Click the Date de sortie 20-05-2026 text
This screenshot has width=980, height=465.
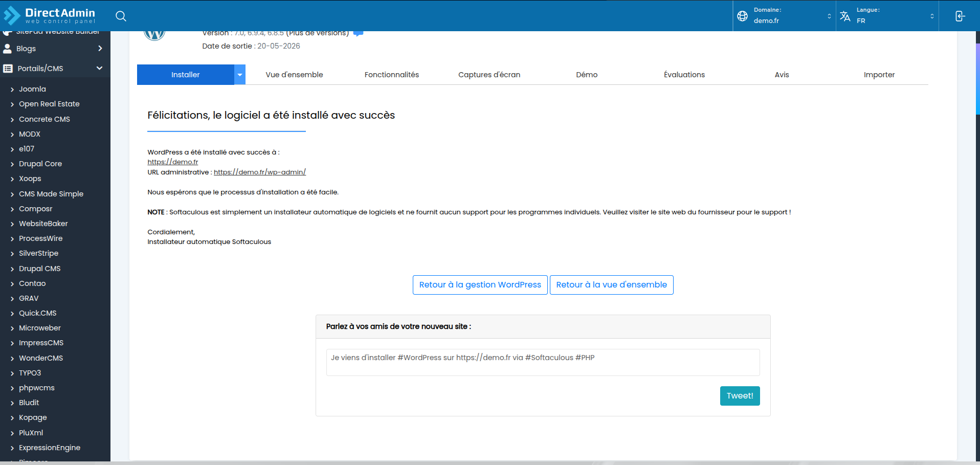(x=251, y=46)
